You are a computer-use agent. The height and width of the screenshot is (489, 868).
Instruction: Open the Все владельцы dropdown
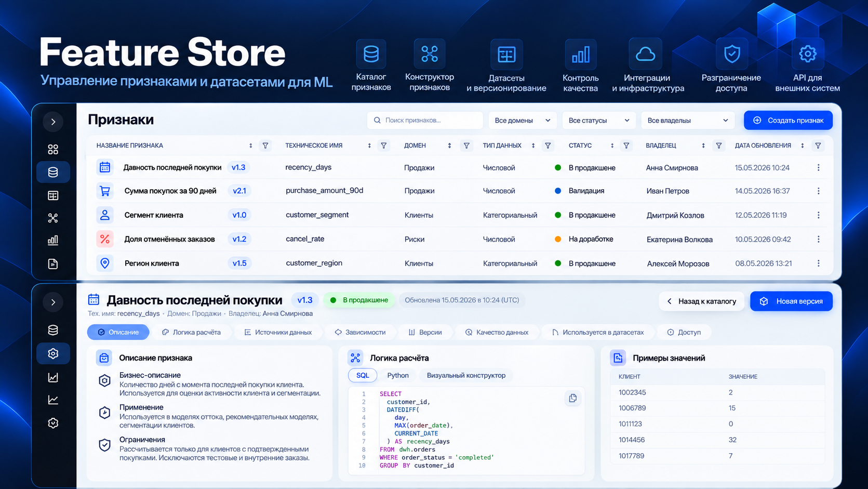pyautogui.click(x=688, y=121)
